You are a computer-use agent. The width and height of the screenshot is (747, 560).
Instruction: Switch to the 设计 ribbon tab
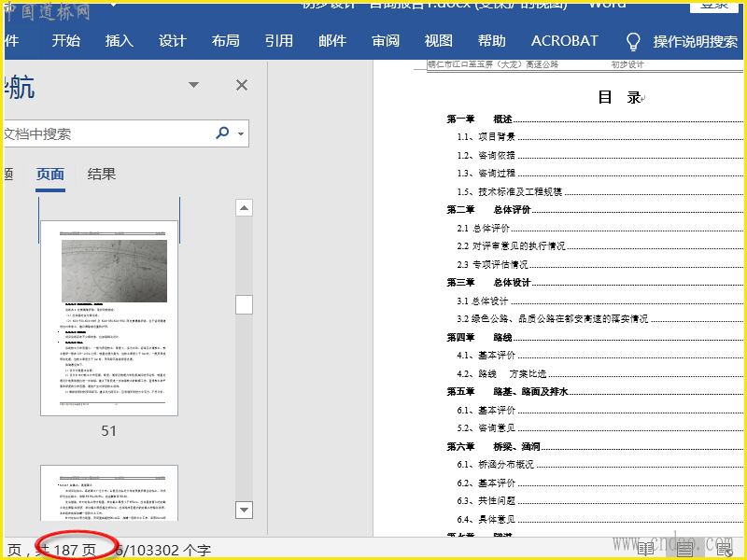tap(172, 41)
